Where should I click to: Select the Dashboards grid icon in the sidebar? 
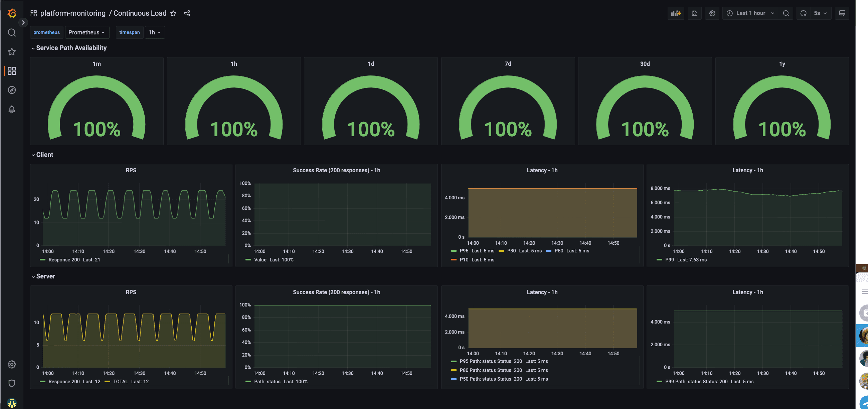pyautogui.click(x=12, y=71)
